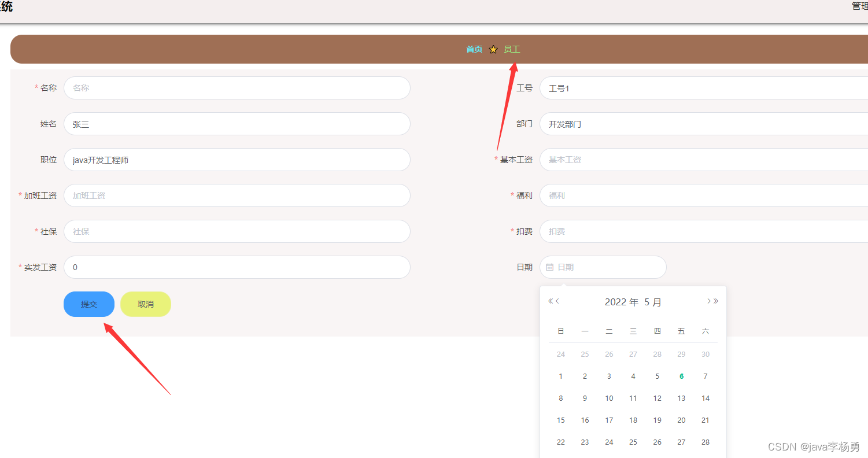Click the calendar icon in 日期 field
Image resolution: width=868 pixels, height=458 pixels.
pos(550,267)
